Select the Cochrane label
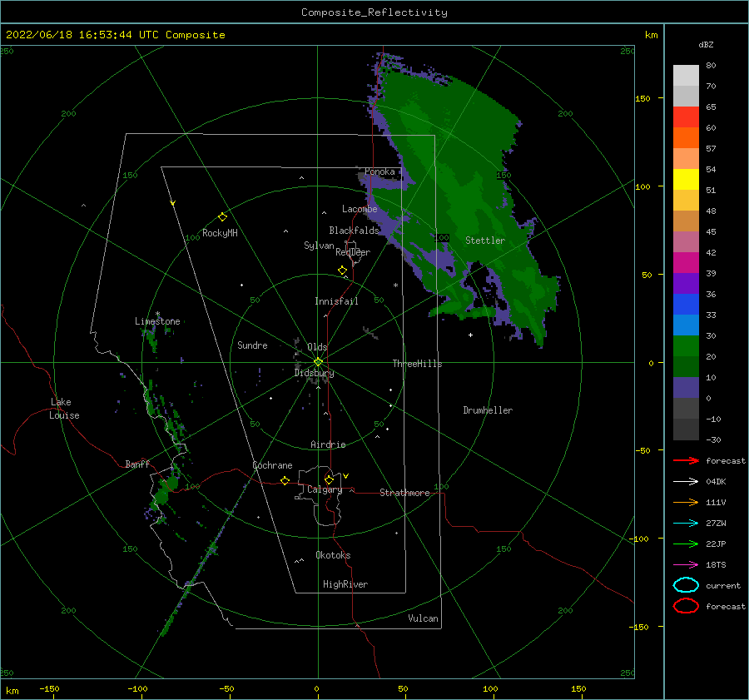This screenshot has height=700, width=749. click(x=272, y=465)
